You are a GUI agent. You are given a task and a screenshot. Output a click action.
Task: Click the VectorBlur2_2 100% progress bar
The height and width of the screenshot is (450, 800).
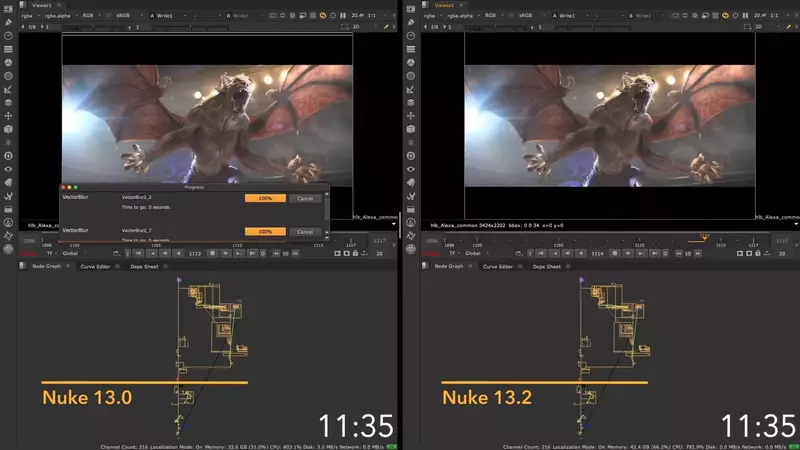click(265, 198)
